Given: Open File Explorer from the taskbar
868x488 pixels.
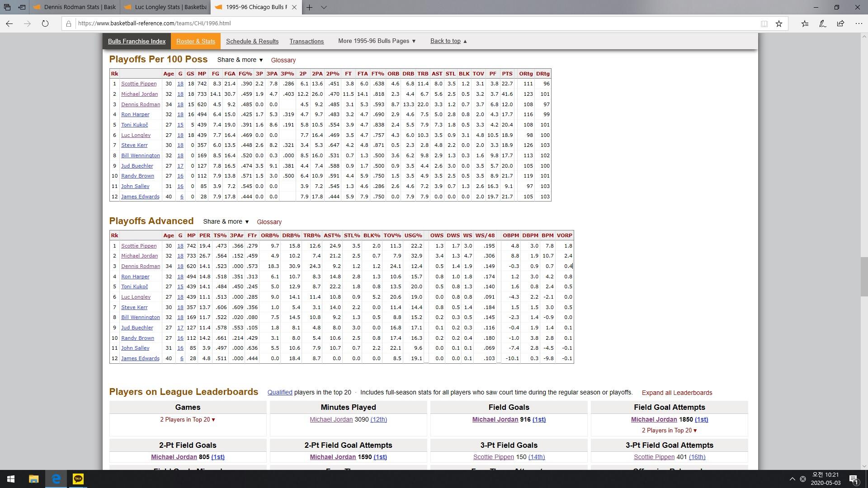Looking at the screenshot, I should 34,479.
